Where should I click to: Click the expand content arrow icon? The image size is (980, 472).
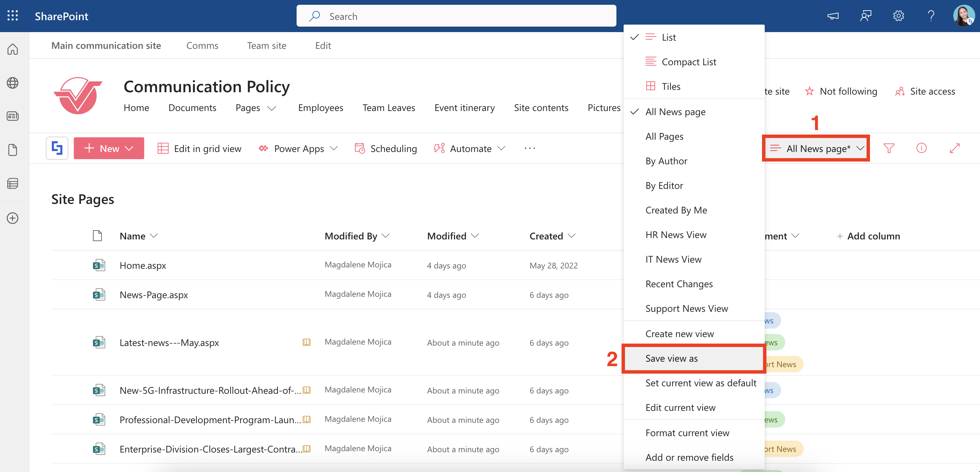click(x=954, y=148)
